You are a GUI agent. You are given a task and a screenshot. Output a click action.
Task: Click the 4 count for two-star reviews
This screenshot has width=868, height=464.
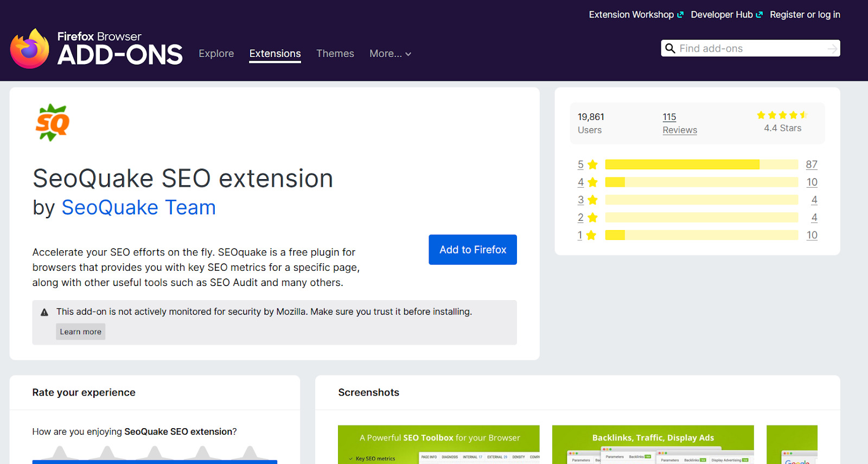tap(814, 218)
